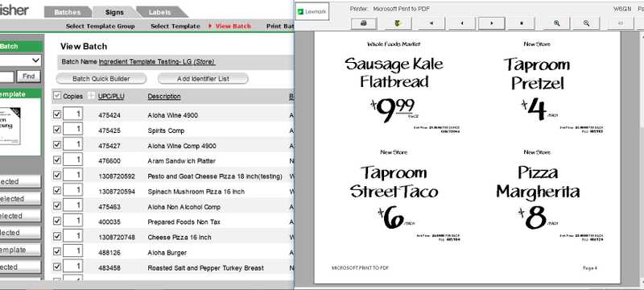Go to the next preview page

492,23
